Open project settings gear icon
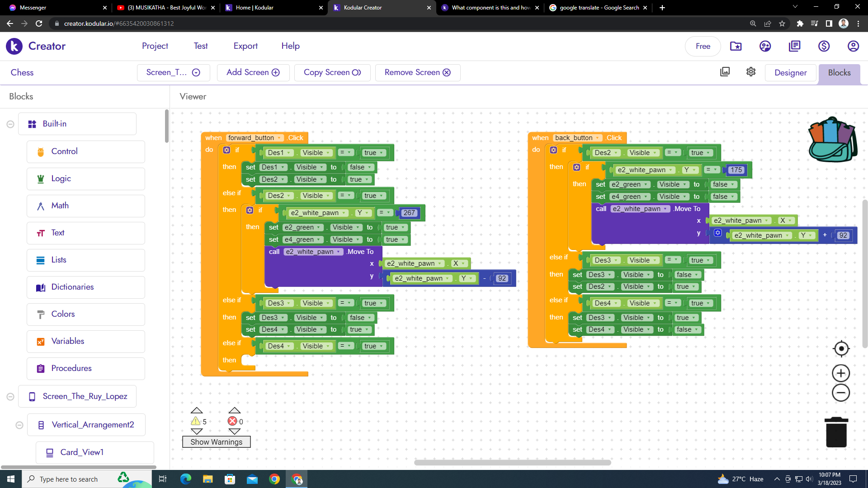 pyautogui.click(x=751, y=72)
